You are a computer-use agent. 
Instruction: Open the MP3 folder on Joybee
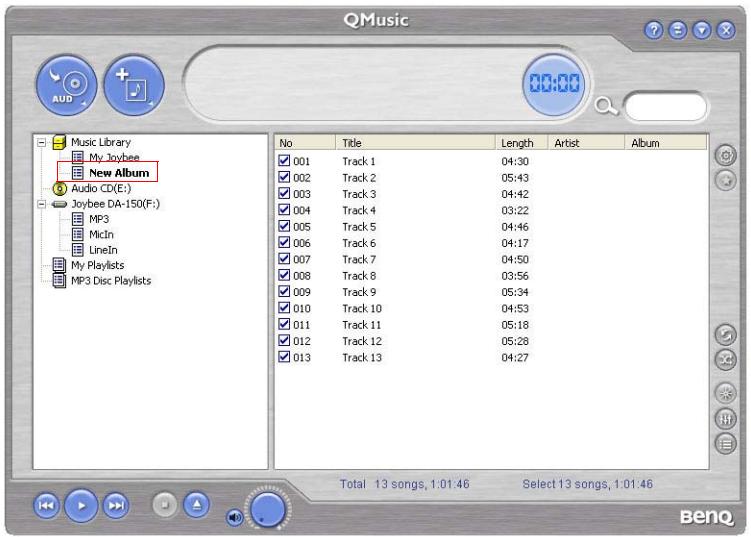(99, 219)
